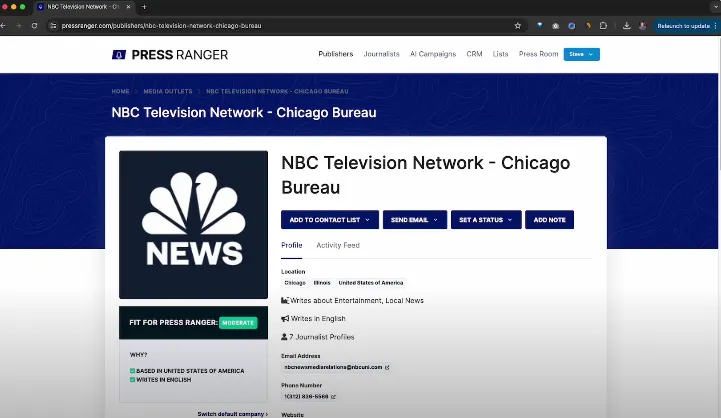Go to Journalists in the navigation

coord(381,54)
